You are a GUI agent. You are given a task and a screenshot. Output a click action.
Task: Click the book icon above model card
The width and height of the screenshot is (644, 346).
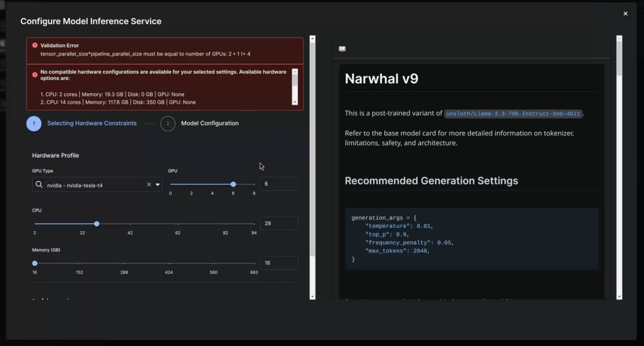tap(342, 49)
